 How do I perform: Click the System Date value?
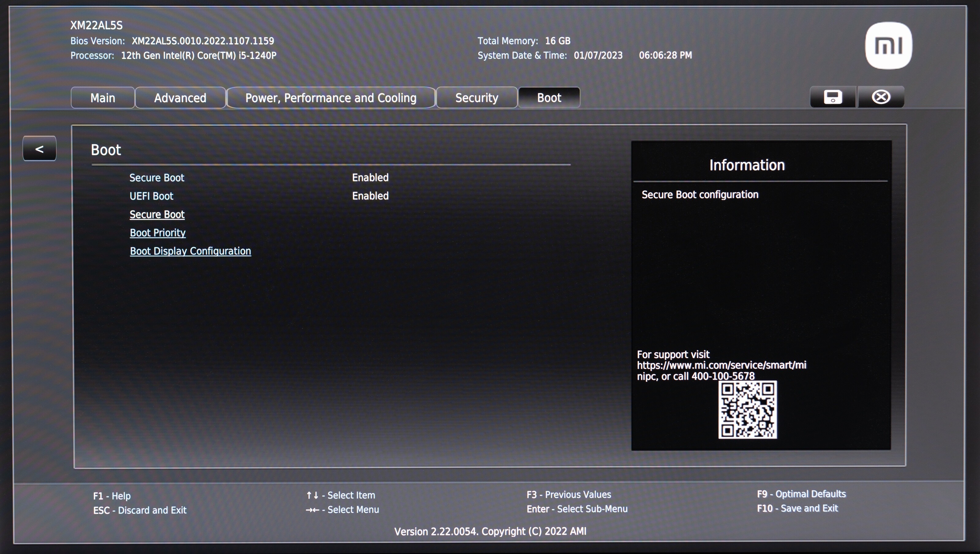coord(598,55)
